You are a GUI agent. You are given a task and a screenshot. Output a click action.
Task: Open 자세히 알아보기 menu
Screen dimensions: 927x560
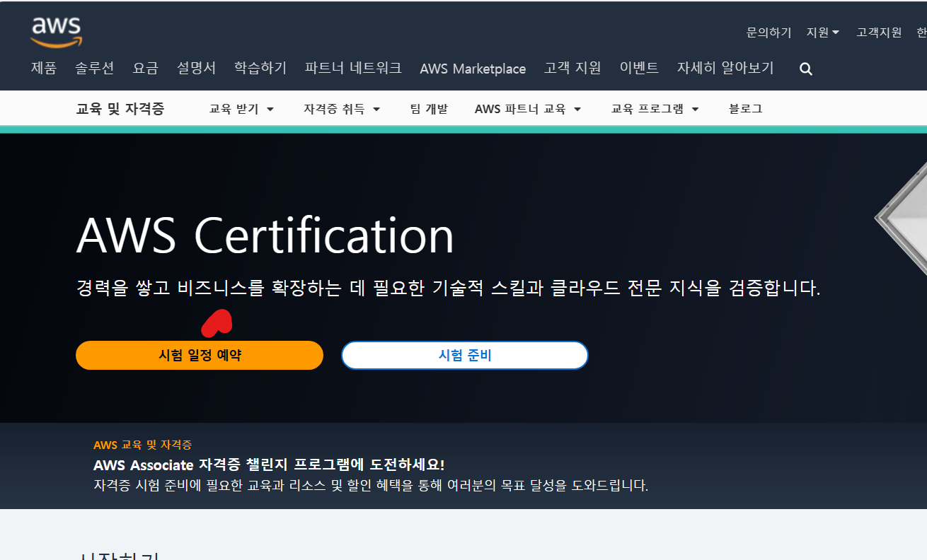click(x=725, y=68)
